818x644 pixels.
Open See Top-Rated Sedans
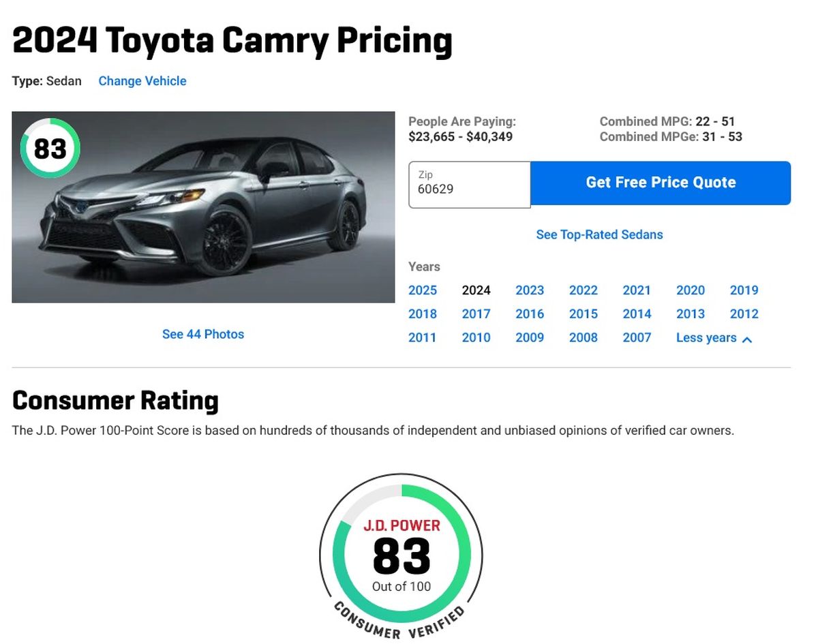coord(599,234)
